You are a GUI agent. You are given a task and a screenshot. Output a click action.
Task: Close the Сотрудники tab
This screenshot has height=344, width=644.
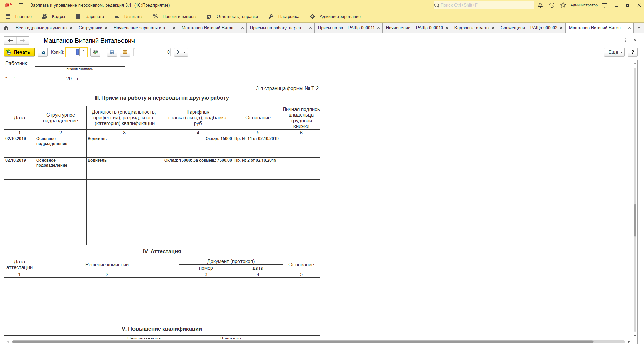tap(106, 28)
